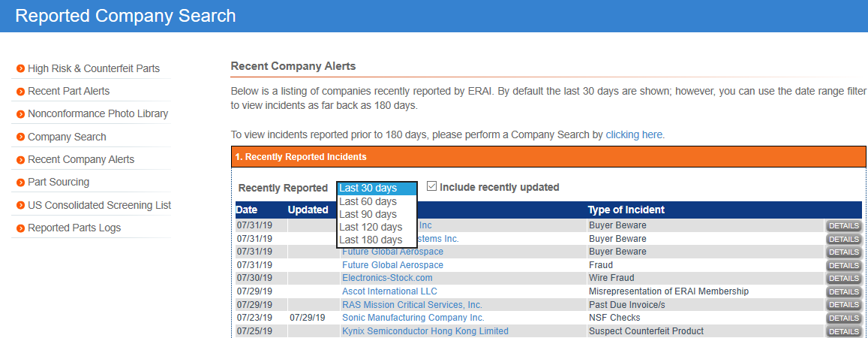View DETAILS for Electronics-Stock.com wire fraud
The height and width of the screenshot is (338, 868).
point(843,279)
